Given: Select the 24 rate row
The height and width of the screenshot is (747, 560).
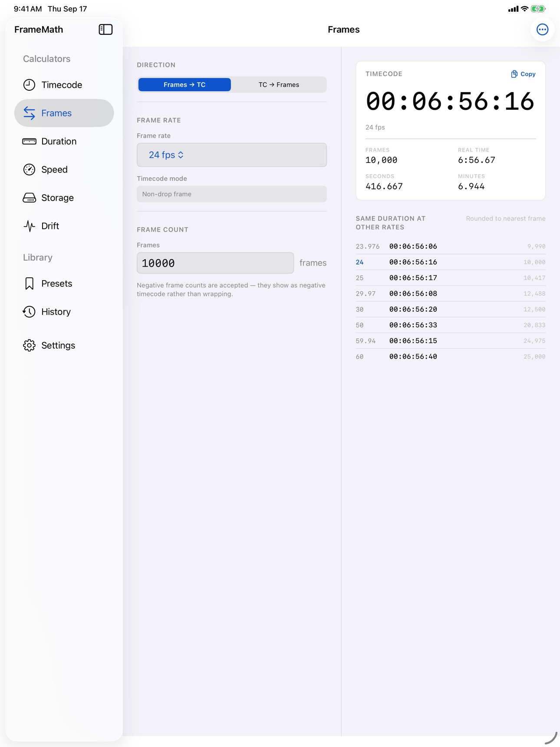Looking at the screenshot, I should pos(451,262).
